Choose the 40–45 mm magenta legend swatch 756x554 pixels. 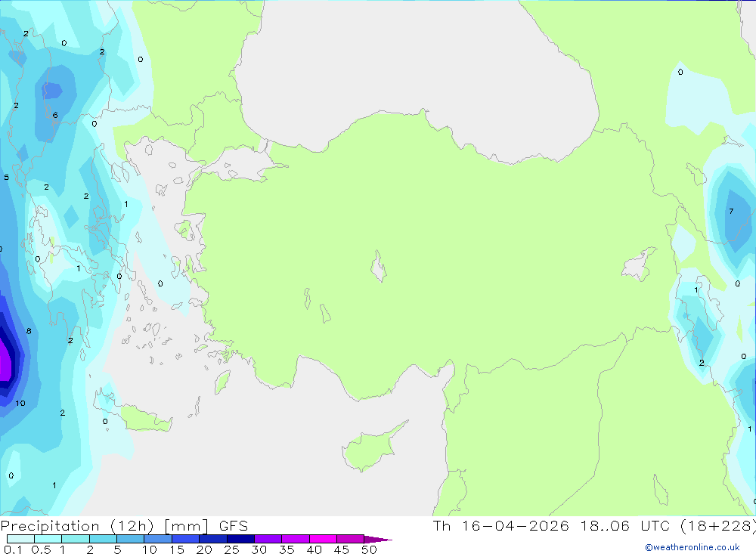pos(323,539)
